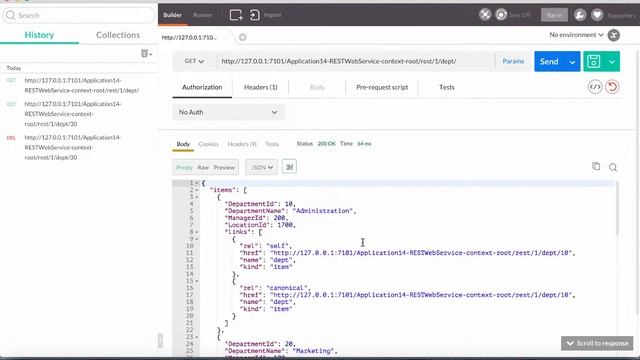This screenshot has height=360, width=640.
Task: Open the No Auth type dropdown
Action: [229, 112]
